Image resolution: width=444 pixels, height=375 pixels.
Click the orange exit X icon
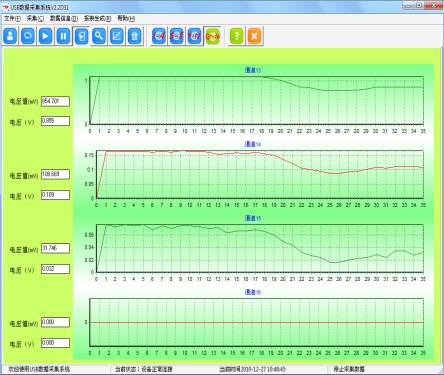click(254, 36)
